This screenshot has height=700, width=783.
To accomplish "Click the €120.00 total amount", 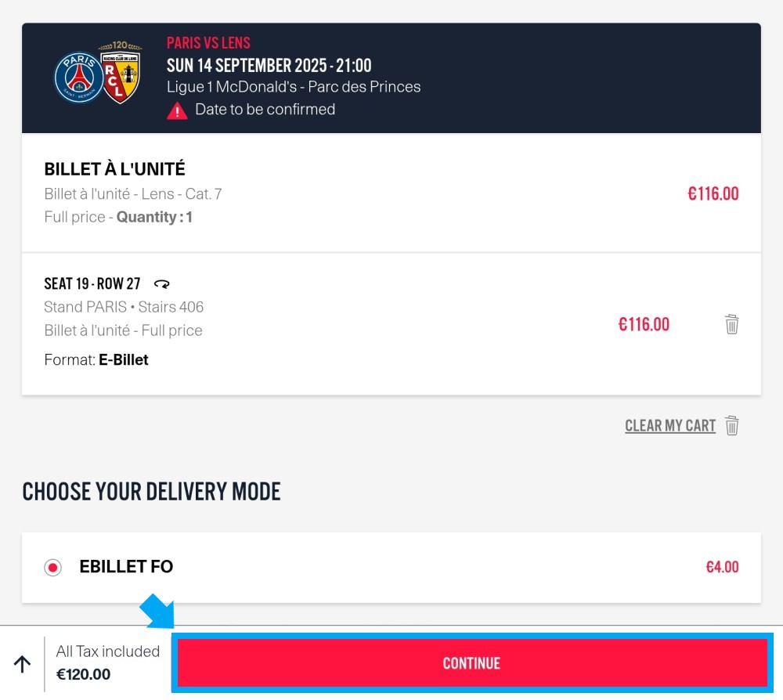I will point(84,674).
